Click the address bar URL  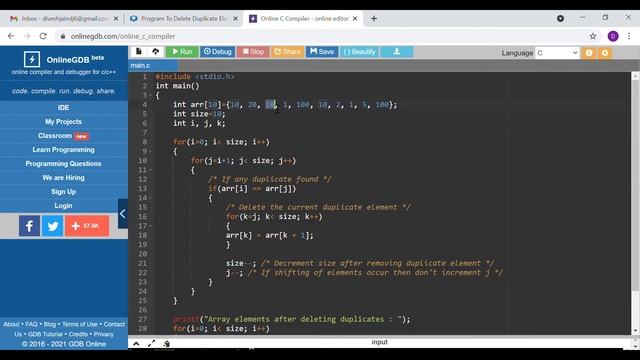(x=123, y=36)
